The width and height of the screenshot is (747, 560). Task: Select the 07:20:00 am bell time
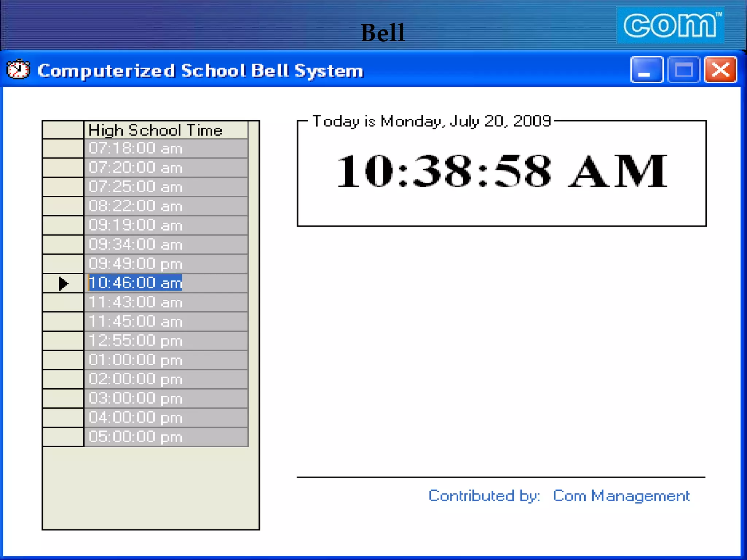pyautogui.click(x=166, y=168)
